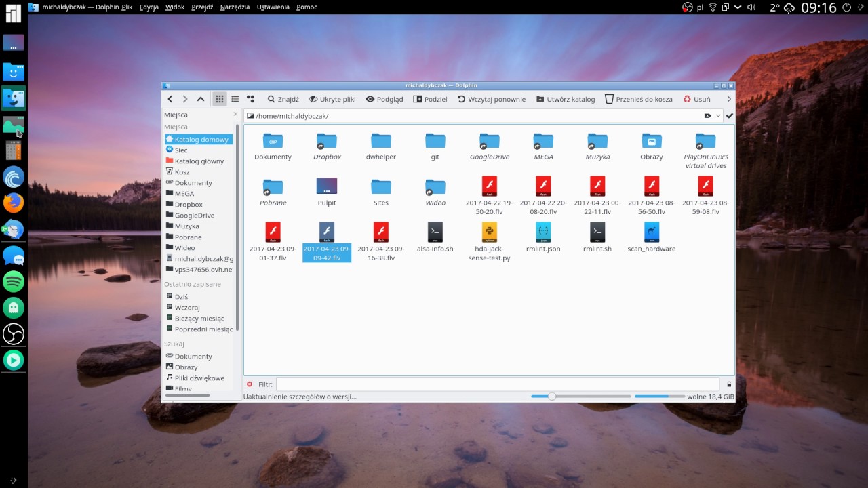The image size is (868, 488).
Task: Click the Usuń delete button
Action: (x=697, y=99)
